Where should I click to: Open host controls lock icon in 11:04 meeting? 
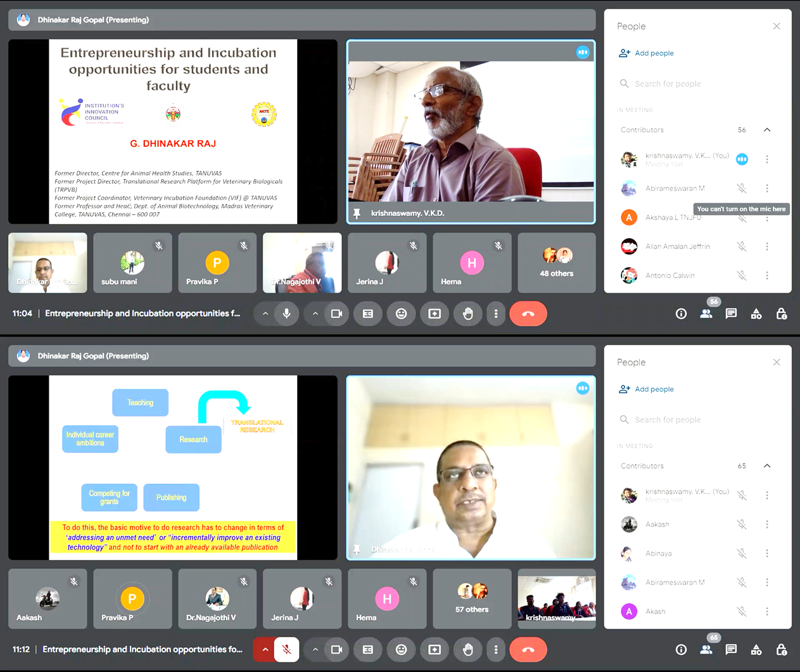pos(782,314)
